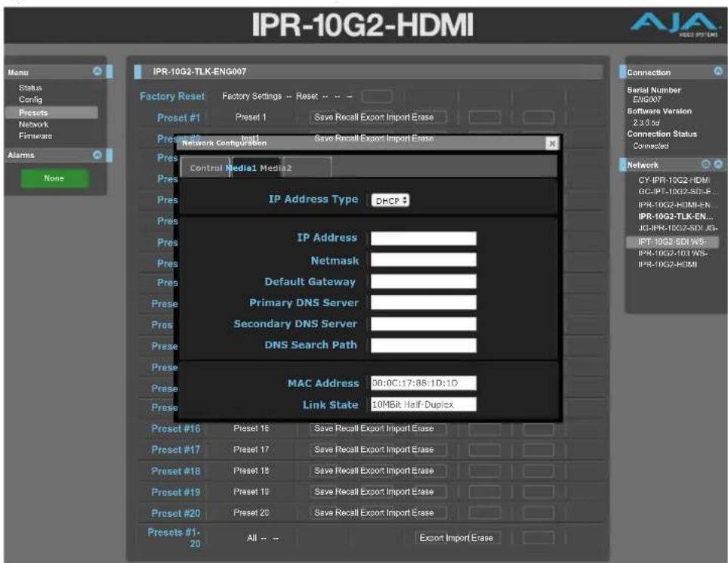This screenshot has width=728, height=563.
Task: Click the Preset #16 label
Action: click(x=176, y=428)
